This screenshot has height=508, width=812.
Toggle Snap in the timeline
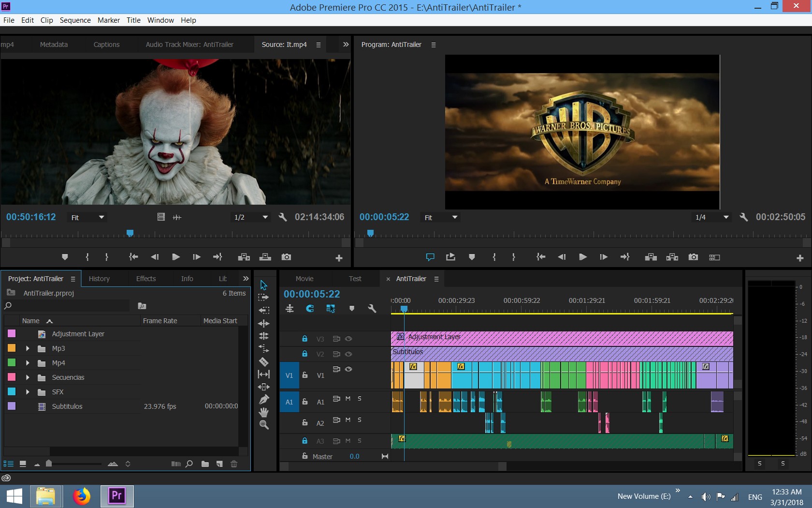click(x=310, y=308)
